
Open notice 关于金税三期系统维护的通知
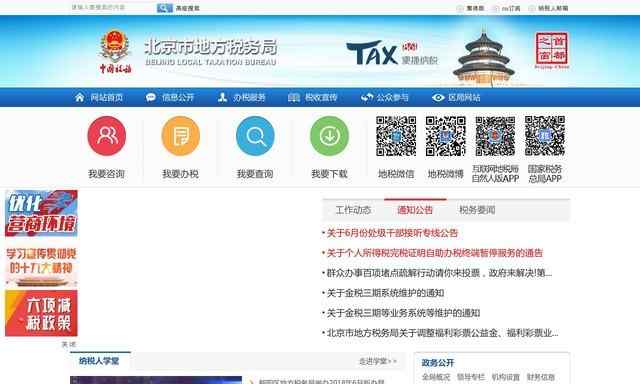(385, 293)
